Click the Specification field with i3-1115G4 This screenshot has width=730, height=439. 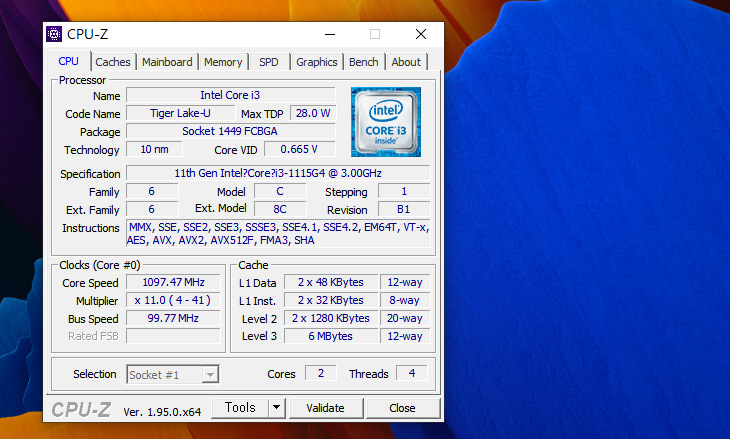click(278, 173)
